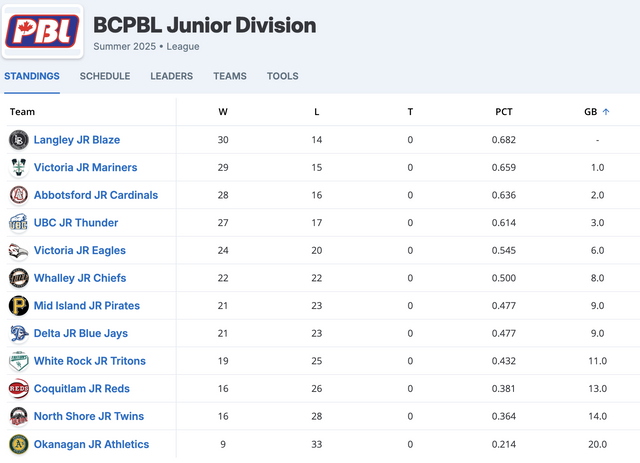
Task: Click the Victoria JR Mariners team logo
Action: point(19,167)
